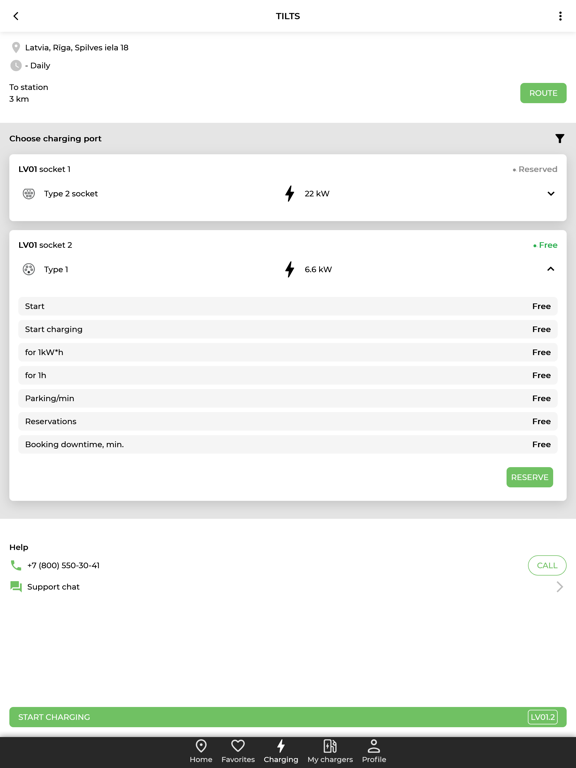
Task: Tap the location pin beside the address
Action: click(x=16, y=48)
